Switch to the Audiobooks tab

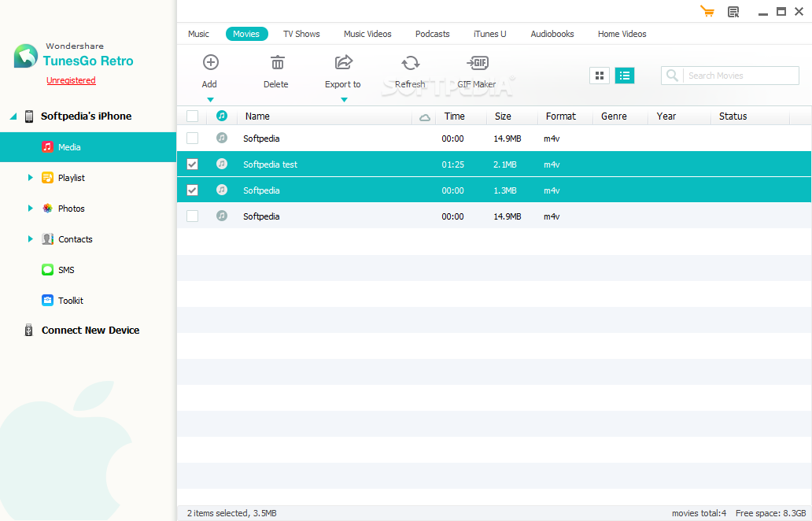552,34
